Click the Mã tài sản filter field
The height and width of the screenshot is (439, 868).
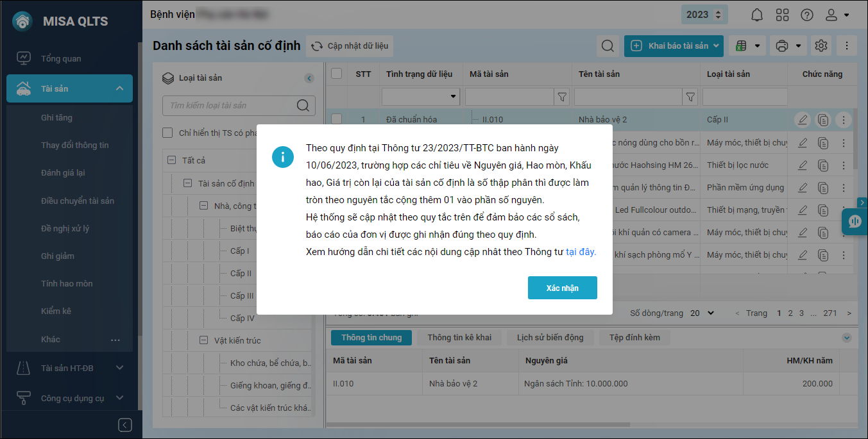click(509, 97)
